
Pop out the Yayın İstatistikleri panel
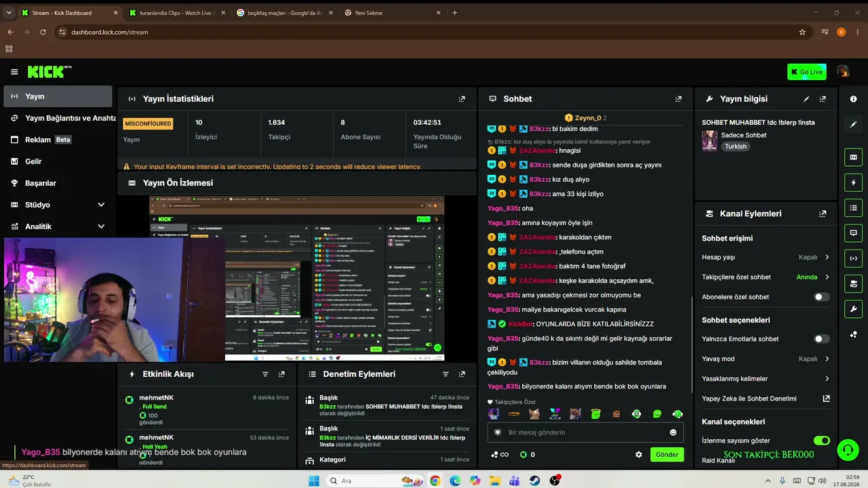coord(462,99)
